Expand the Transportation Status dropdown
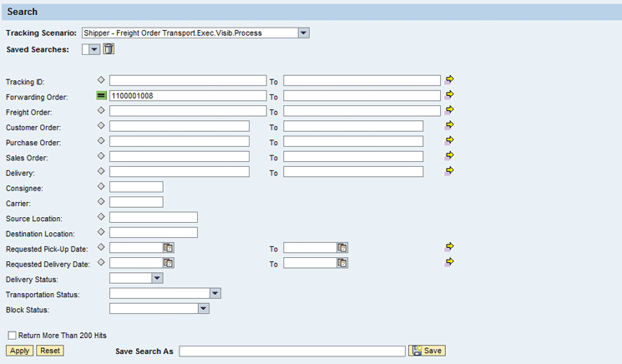Viewport: 622px width, 364px height. coord(215,293)
